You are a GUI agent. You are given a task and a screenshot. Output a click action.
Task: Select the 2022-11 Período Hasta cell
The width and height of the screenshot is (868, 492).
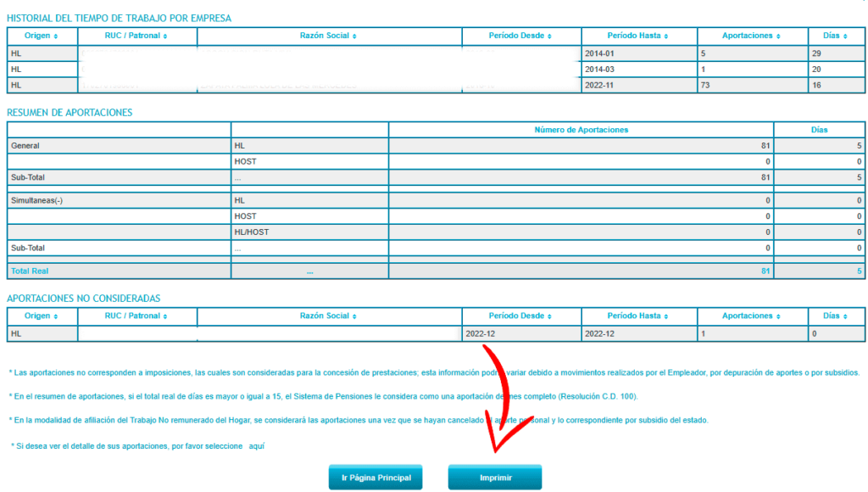(x=639, y=86)
